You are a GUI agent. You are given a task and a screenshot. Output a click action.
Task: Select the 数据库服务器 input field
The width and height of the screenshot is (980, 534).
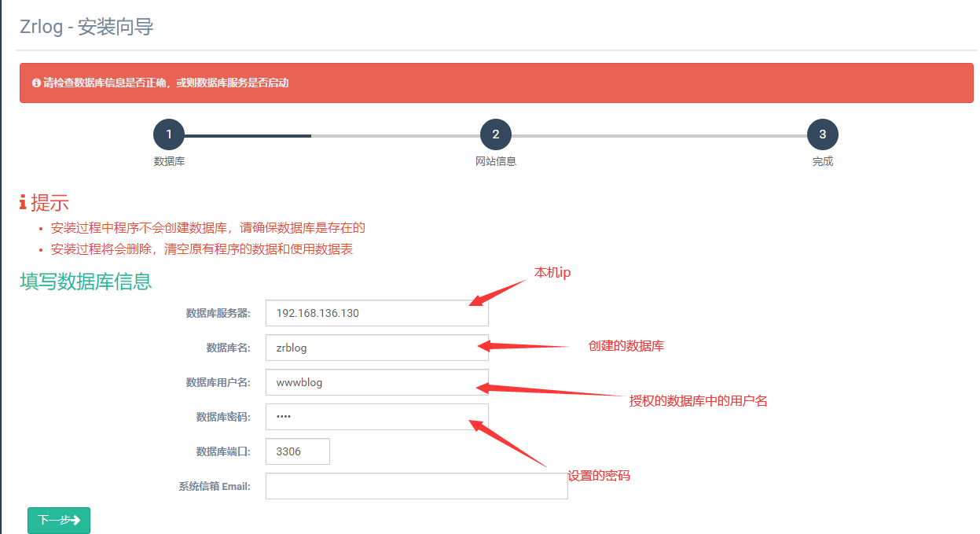(376, 312)
